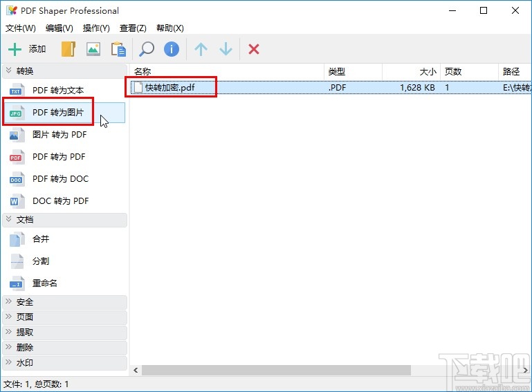Sort by 类型 column header
This screenshot has height=392, width=532.
click(354, 71)
